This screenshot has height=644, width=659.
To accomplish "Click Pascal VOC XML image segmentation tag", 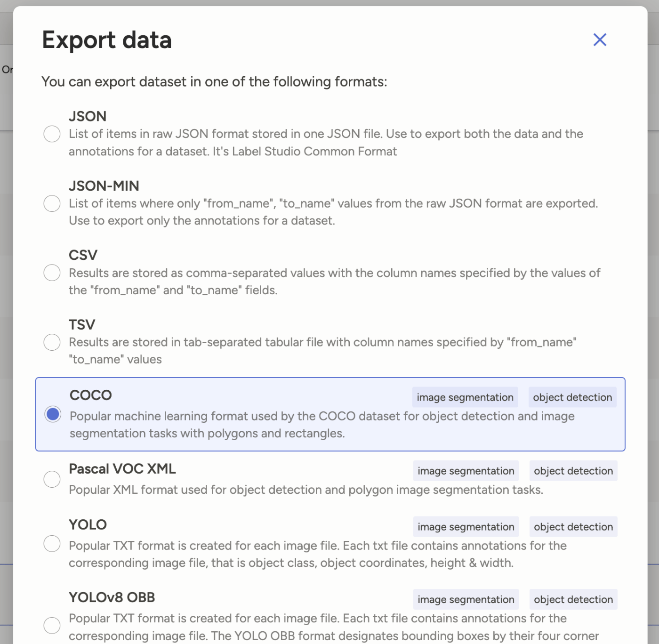I will 466,471.
